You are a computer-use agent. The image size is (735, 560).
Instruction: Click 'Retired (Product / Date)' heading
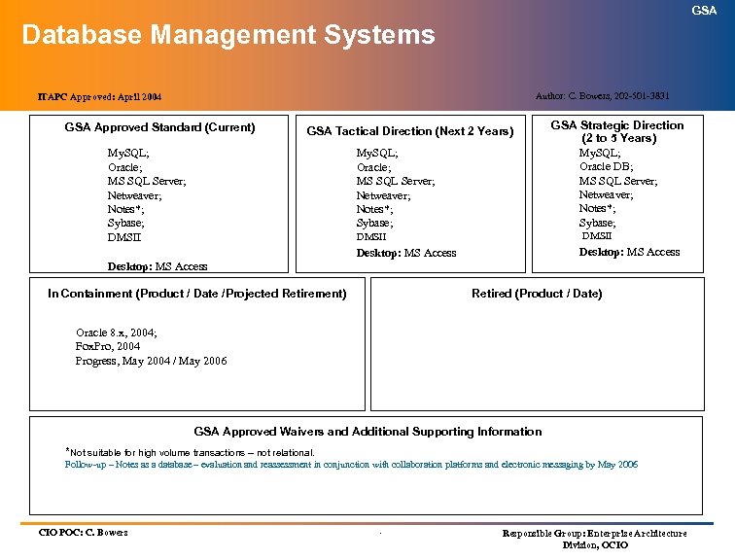tap(538, 294)
